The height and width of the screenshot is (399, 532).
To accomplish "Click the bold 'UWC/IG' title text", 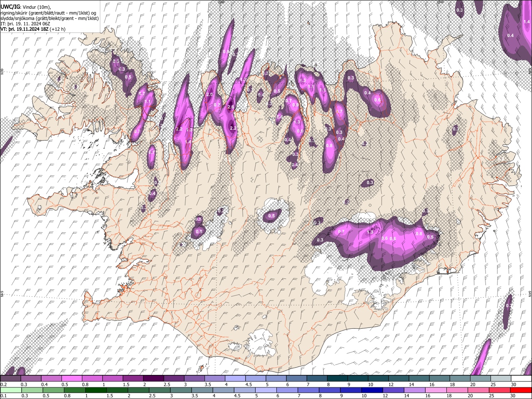I will pyautogui.click(x=10, y=7).
